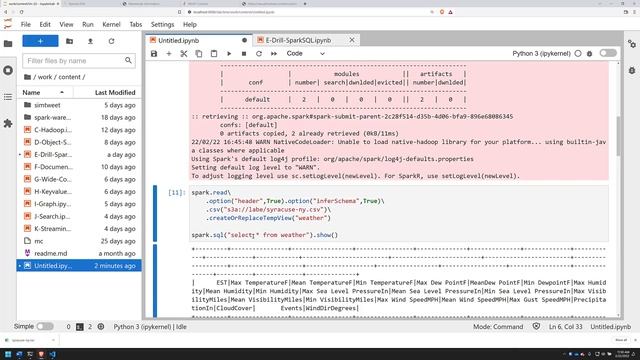640x360 pixels.
Task: Copy the selected cell
Action: [199, 53]
